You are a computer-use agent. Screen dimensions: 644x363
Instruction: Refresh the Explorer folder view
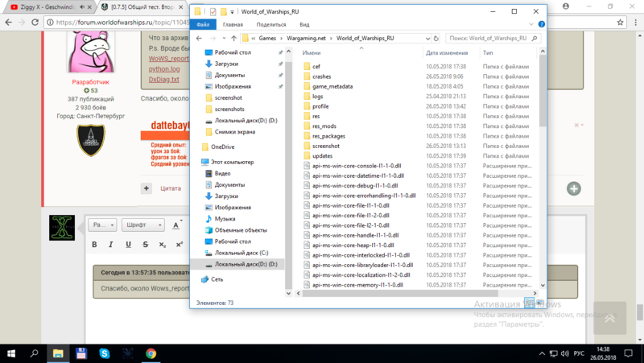436,38
